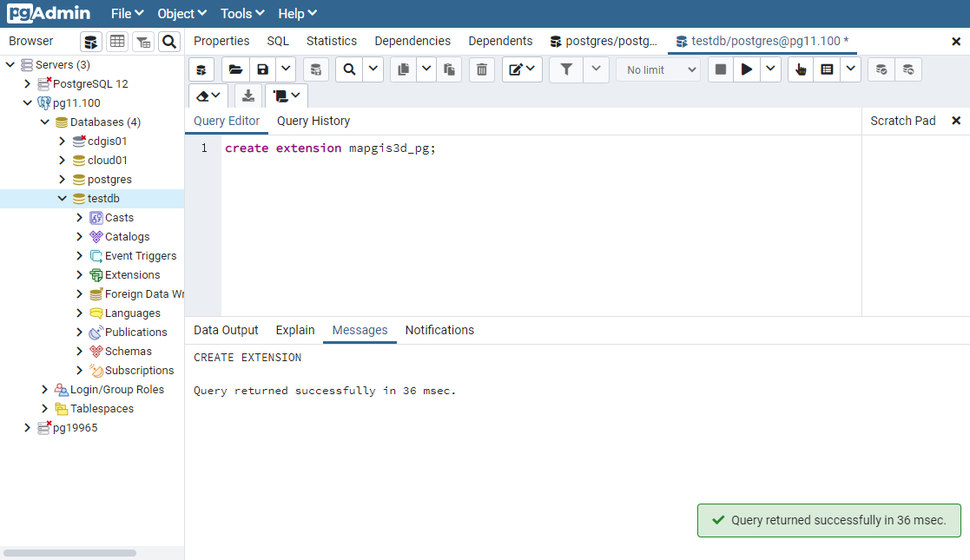Screen dimensions: 970x560
Task: Close the Scratch Pad panel
Action: [x=956, y=121]
